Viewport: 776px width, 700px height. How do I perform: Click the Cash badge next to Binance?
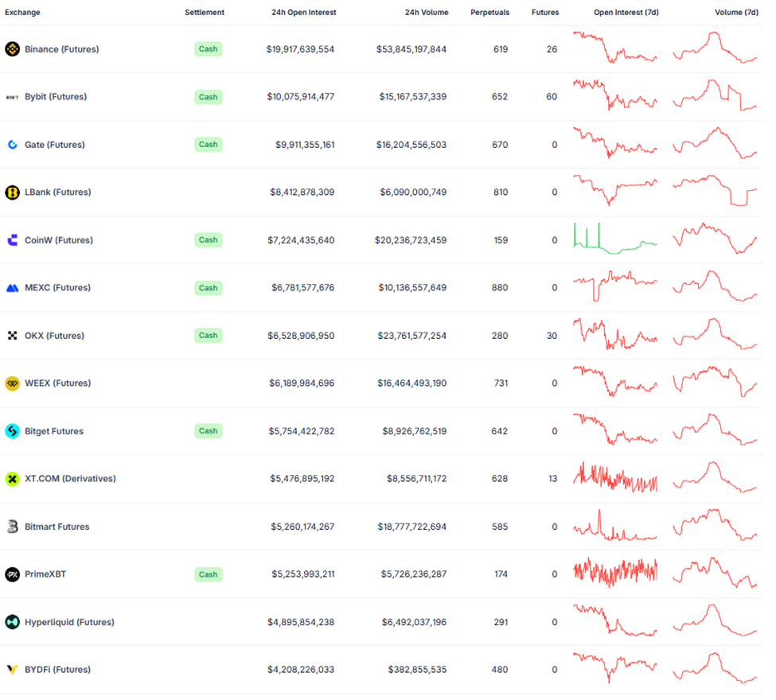pyautogui.click(x=208, y=49)
